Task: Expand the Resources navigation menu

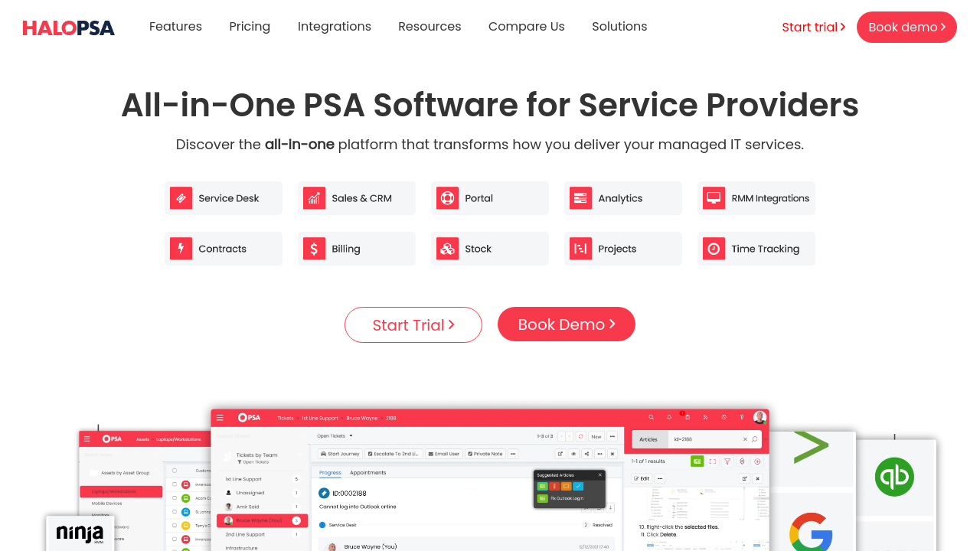Action: click(x=430, y=27)
